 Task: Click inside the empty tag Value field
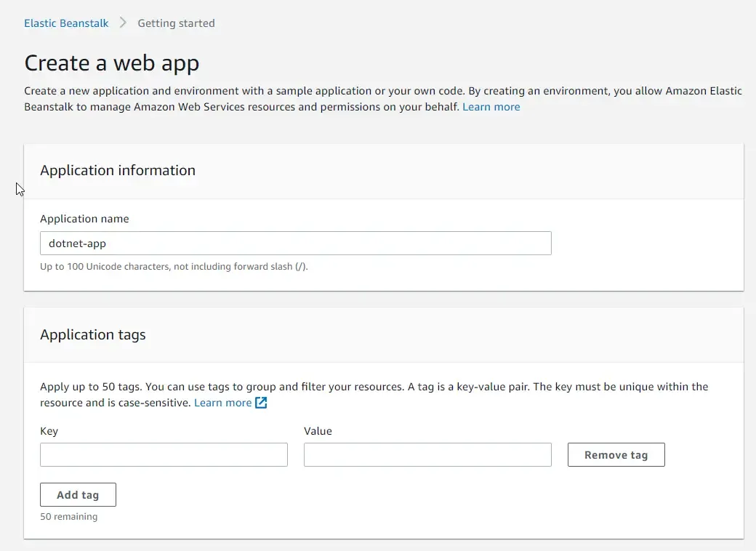427,454
